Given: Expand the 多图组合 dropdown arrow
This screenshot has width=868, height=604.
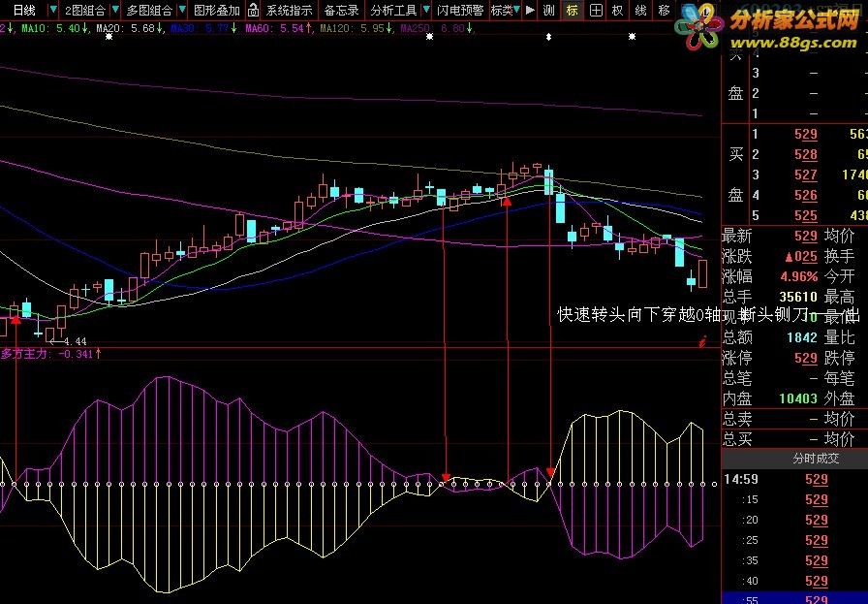Looking at the screenshot, I should [x=182, y=10].
